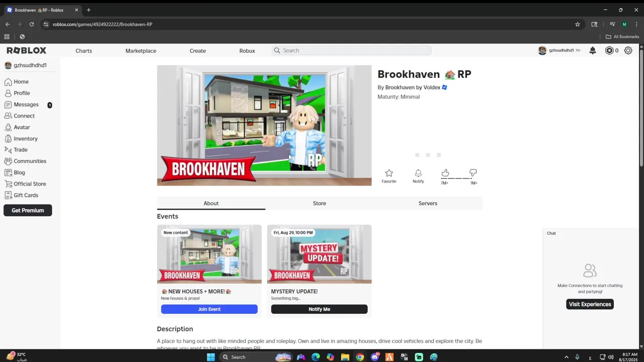
Task: Open the Robux balance icon
Action: [609, 50]
